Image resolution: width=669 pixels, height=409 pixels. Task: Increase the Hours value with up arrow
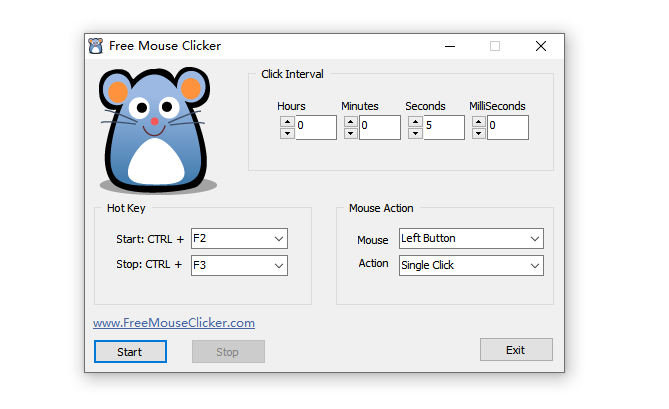point(288,122)
